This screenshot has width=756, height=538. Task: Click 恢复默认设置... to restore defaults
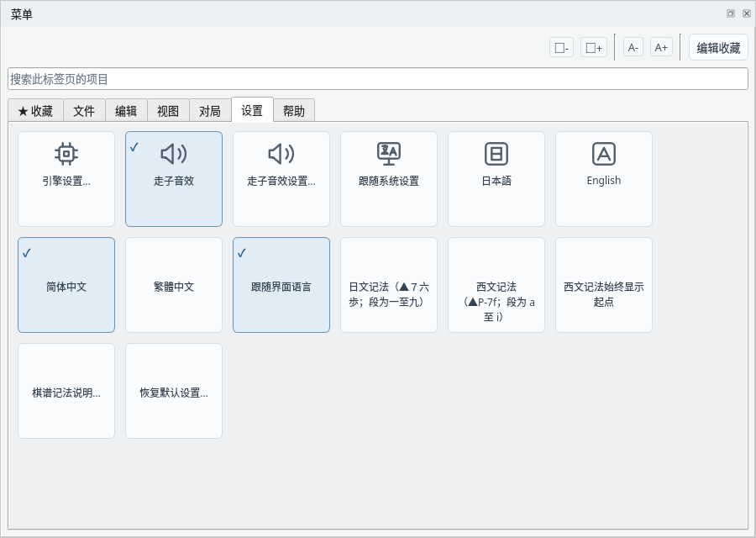174,391
